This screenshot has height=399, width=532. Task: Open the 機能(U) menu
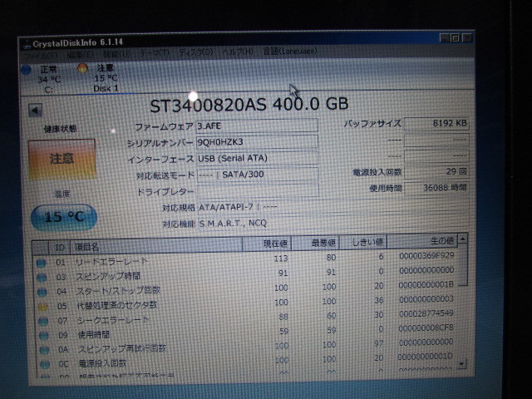pos(116,54)
